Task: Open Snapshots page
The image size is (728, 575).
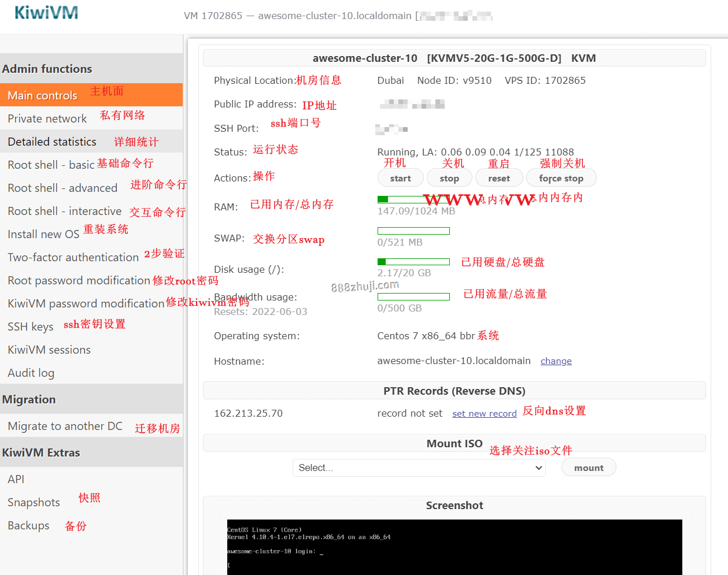Action: click(91, 502)
